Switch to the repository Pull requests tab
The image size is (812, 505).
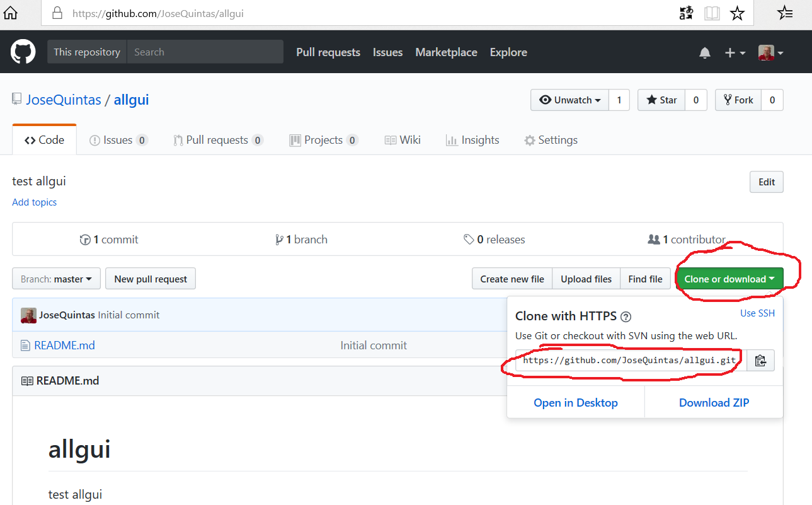pyautogui.click(x=218, y=140)
